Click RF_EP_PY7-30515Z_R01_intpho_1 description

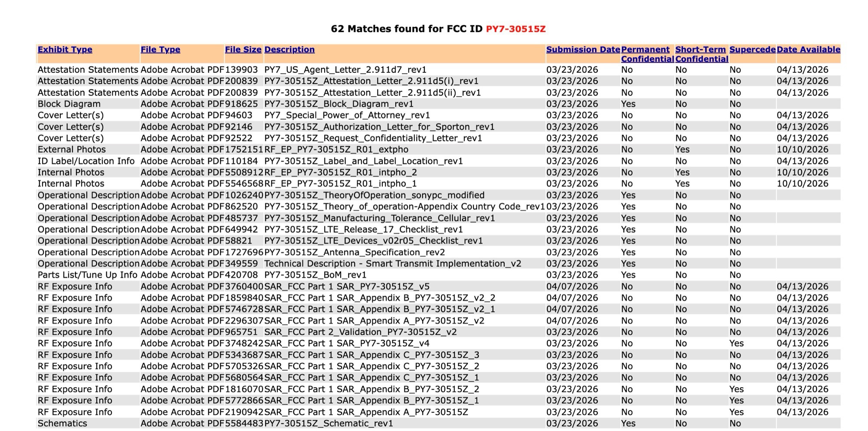tap(341, 184)
